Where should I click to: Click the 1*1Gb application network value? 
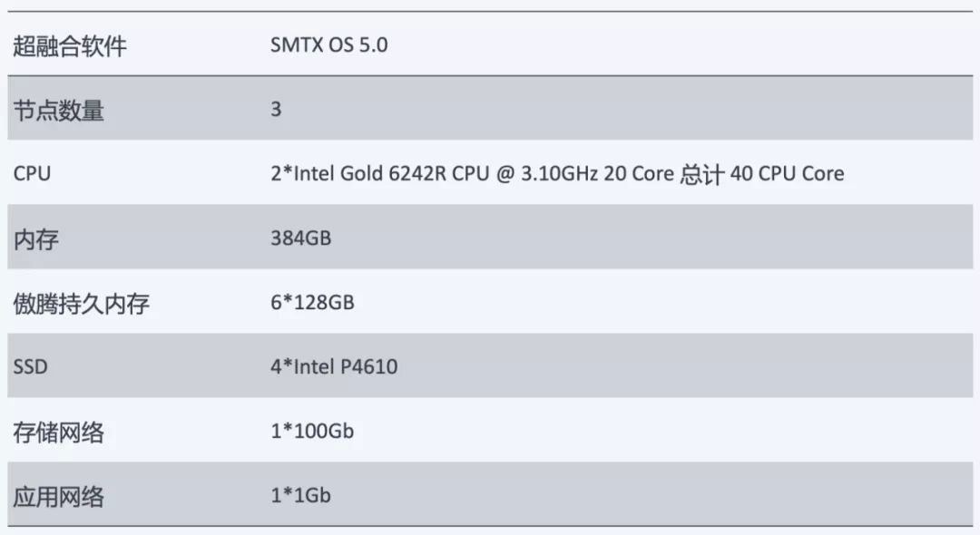300,495
